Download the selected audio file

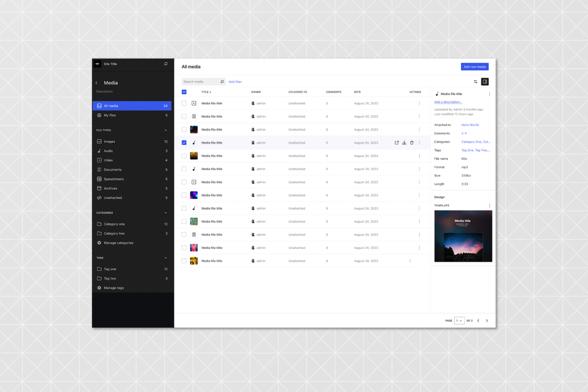[x=404, y=143]
